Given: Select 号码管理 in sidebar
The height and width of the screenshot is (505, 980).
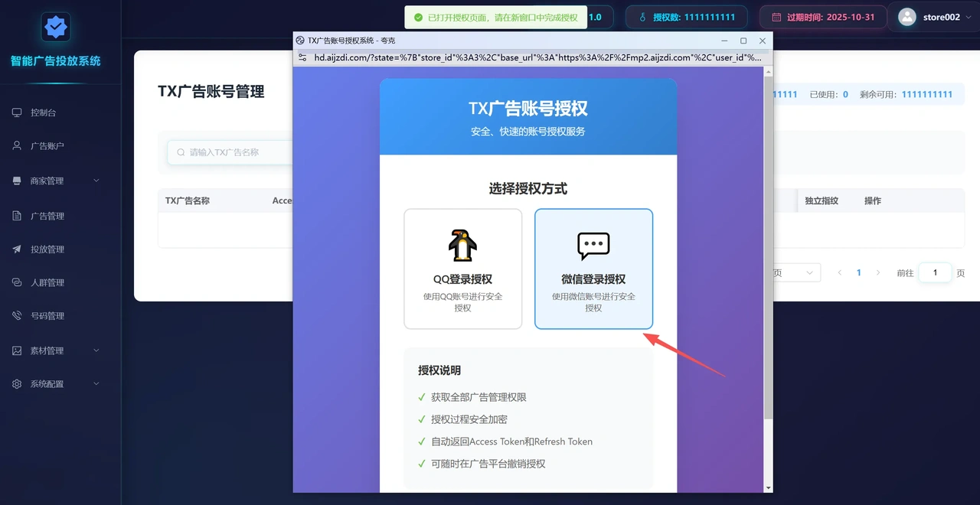Looking at the screenshot, I should pos(60,315).
